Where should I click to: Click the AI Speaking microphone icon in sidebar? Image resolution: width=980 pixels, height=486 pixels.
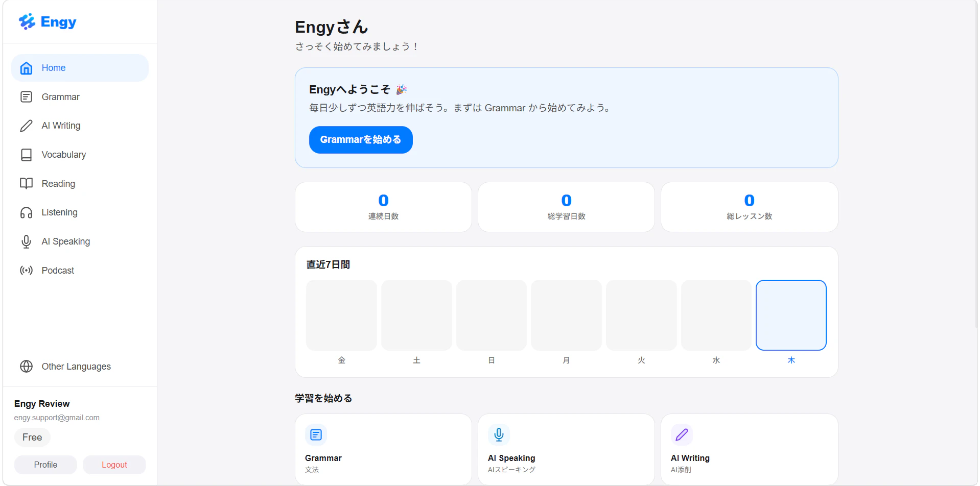tap(26, 241)
